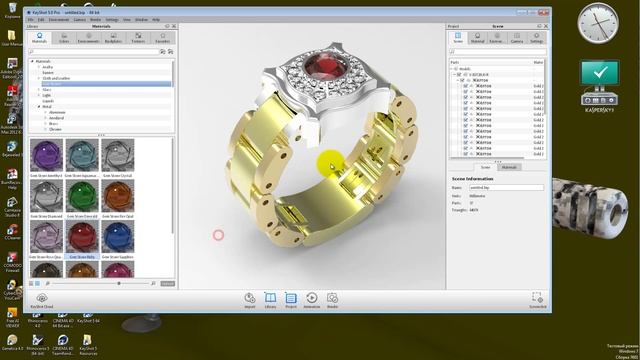The height and width of the screenshot is (360, 640).
Task: Open the Window menu
Action: coord(142,20)
